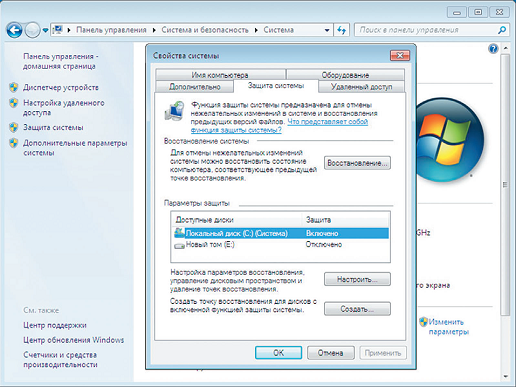Click the system protection computer icon
The height and width of the screenshot is (387, 516).
tap(175, 111)
